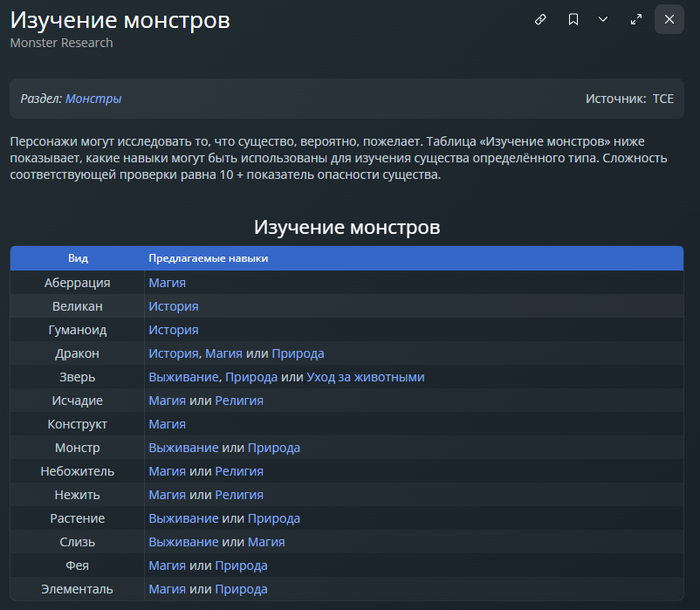Open Выживание link in the Монстр row
The height and width of the screenshot is (610, 700).
click(x=183, y=448)
